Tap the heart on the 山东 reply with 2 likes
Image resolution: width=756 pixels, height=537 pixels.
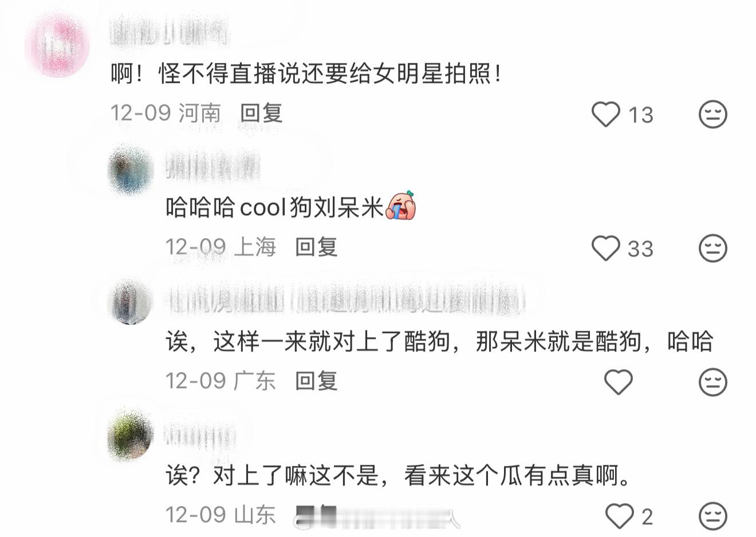click(x=620, y=516)
